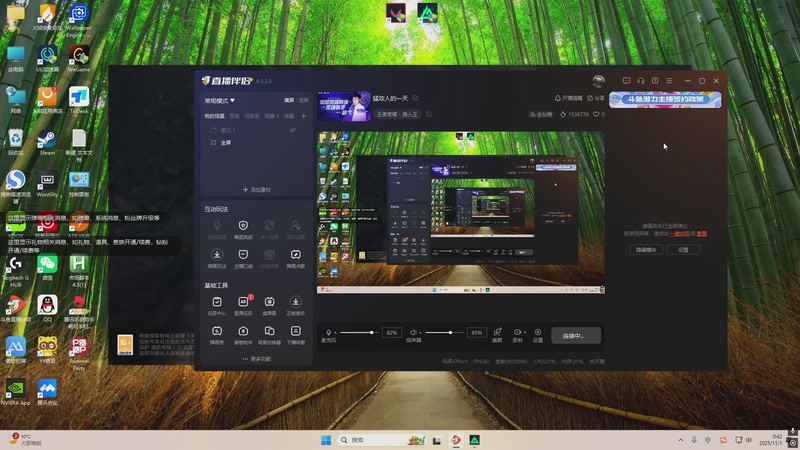Viewport: 800px width, 450px height.
Task: Select the 全屏 source row
Action: coord(256,143)
